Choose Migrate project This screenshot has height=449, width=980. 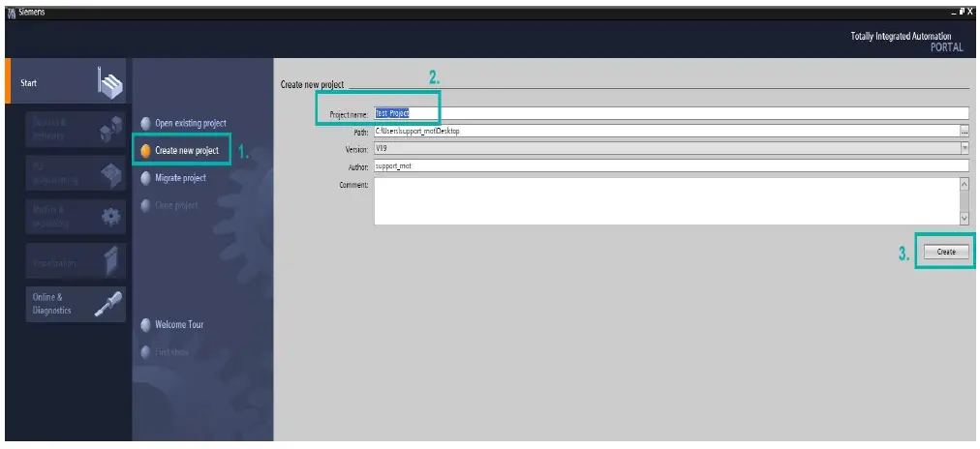pos(181,178)
